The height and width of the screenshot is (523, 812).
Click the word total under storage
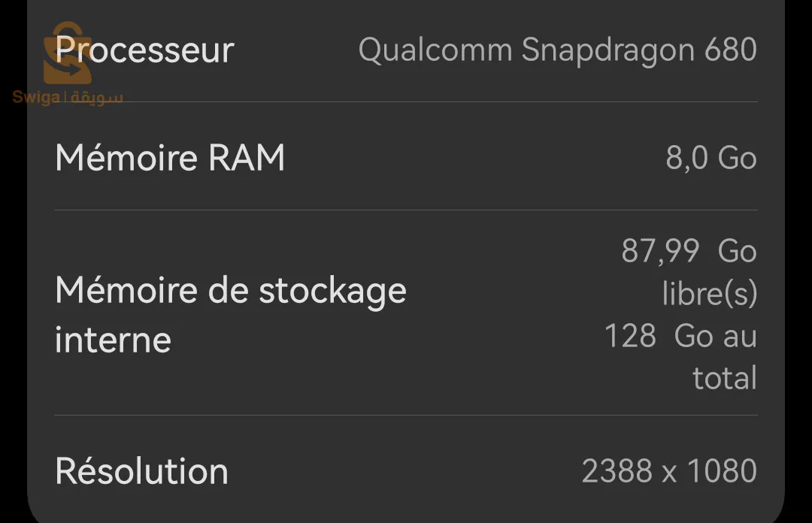pos(724,378)
